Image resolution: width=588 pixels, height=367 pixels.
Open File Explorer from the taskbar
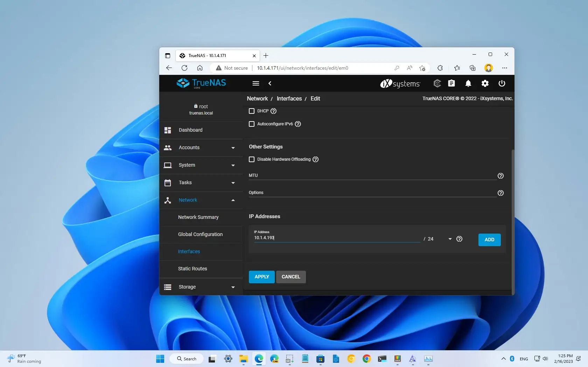click(243, 359)
